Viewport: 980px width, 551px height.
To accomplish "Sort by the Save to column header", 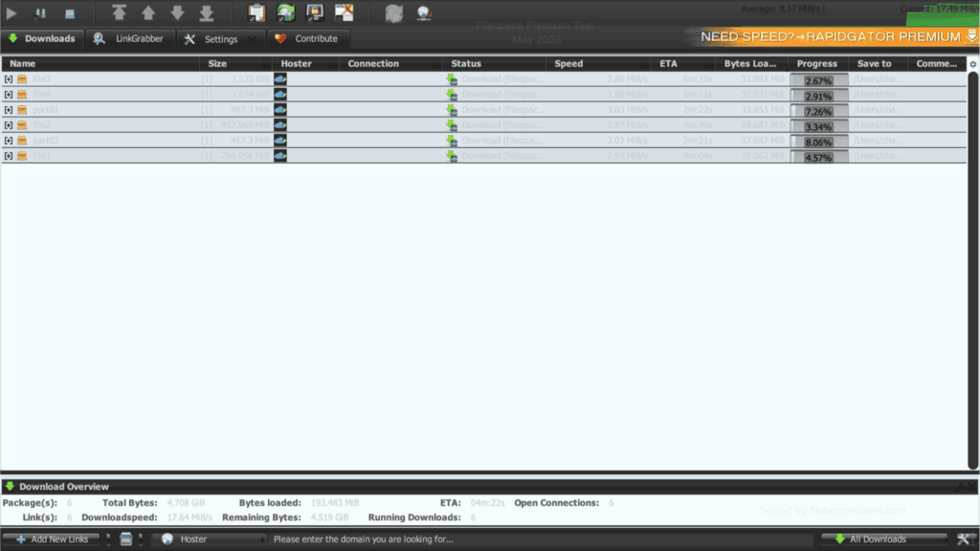I will (x=878, y=64).
